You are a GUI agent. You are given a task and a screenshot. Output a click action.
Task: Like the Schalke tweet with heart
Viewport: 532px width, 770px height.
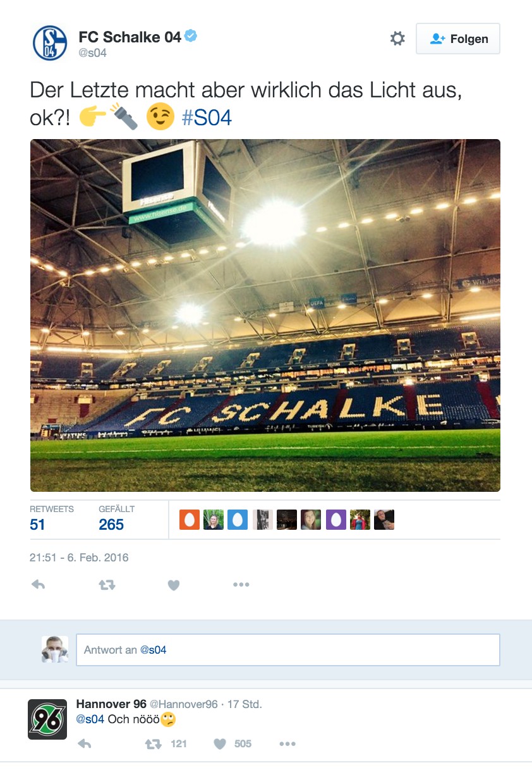pos(174,585)
